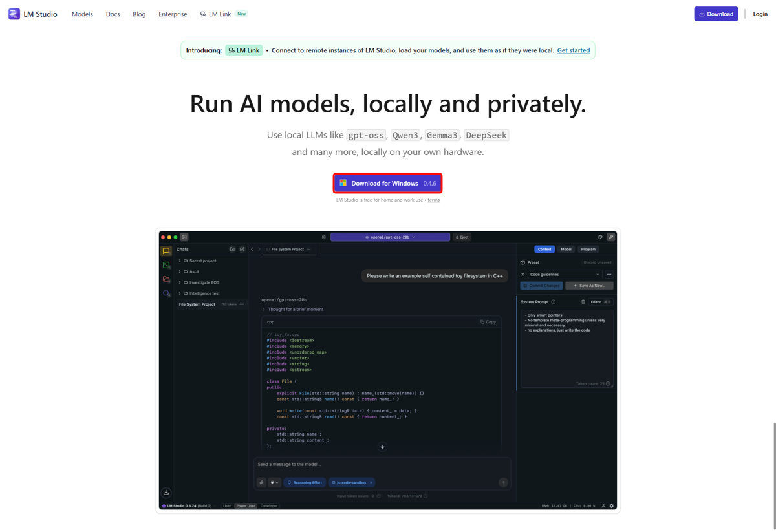Image resolution: width=776 pixels, height=532 pixels.
Task: Select the green Developer terminal sidebar icon
Action: click(166, 265)
